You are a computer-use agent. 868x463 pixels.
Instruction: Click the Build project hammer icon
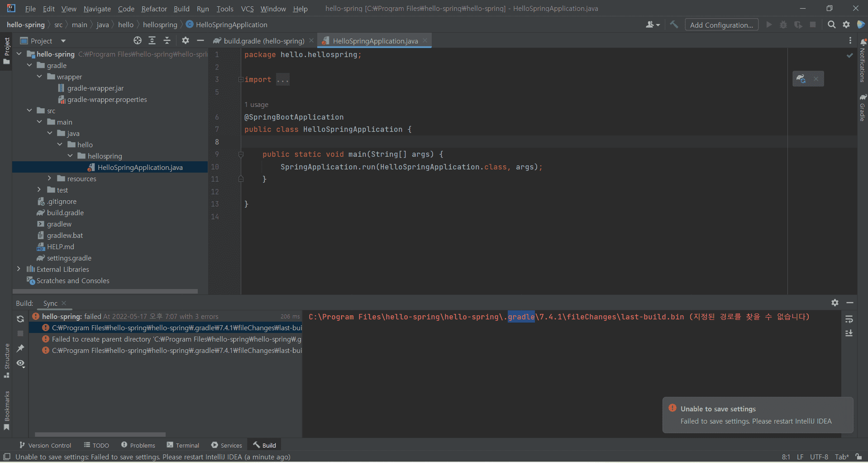[x=674, y=24]
